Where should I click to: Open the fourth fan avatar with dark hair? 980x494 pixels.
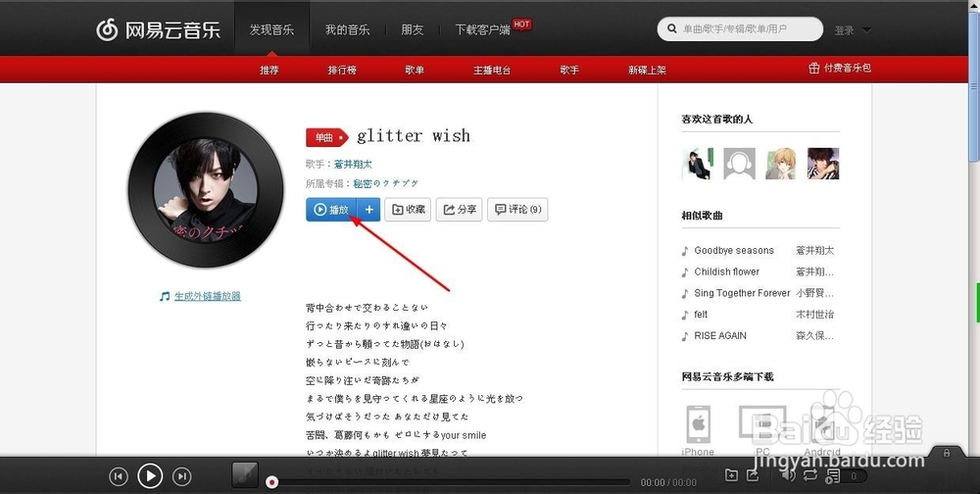click(823, 164)
